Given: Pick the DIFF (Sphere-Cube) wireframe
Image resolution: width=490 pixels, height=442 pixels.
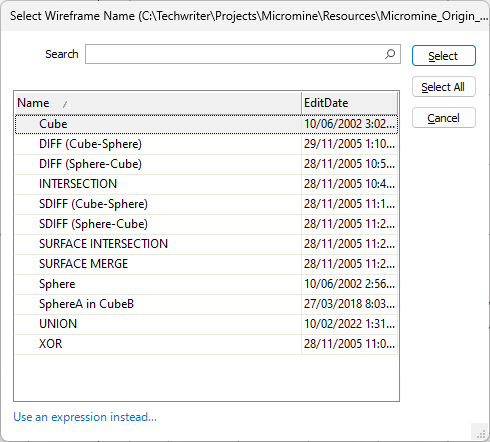Looking at the screenshot, I should pyautogui.click(x=206, y=164).
